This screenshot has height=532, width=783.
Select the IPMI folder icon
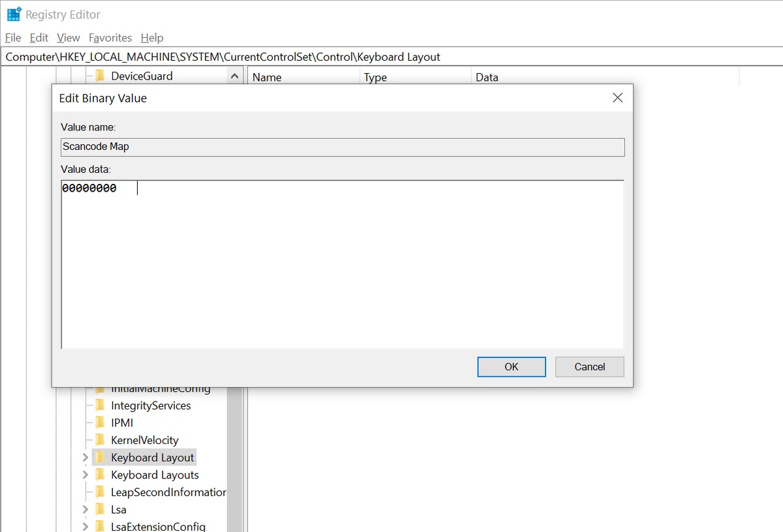coord(100,422)
